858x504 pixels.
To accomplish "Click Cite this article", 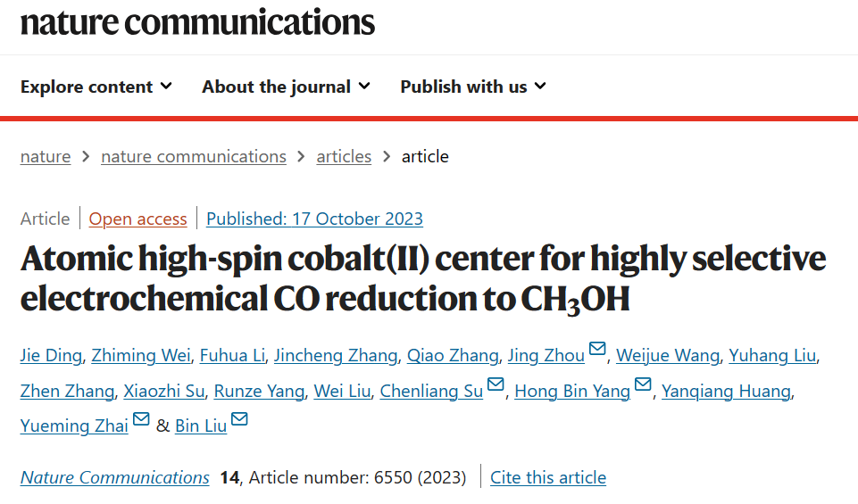I will 548,477.
